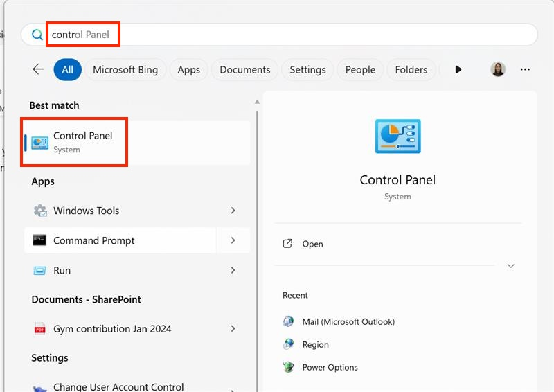Open recent Power Options item
The height and width of the screenshot is (392, 554).
330,367
